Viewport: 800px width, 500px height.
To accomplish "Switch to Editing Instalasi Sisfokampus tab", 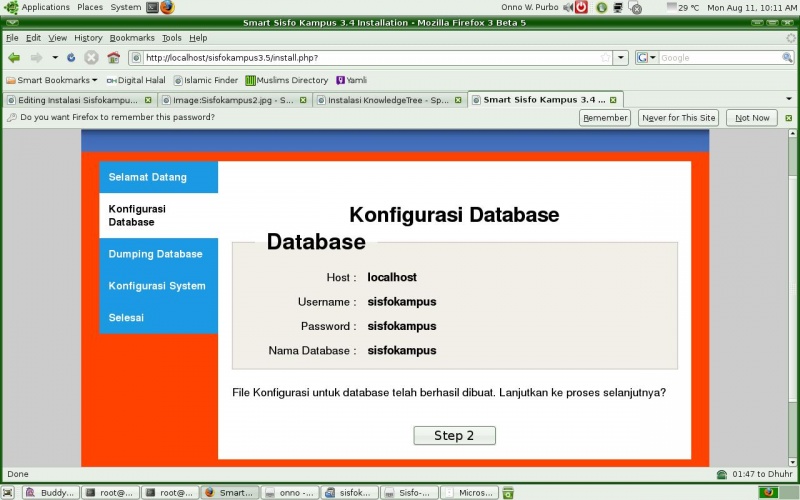I will [x=75, y=100].
